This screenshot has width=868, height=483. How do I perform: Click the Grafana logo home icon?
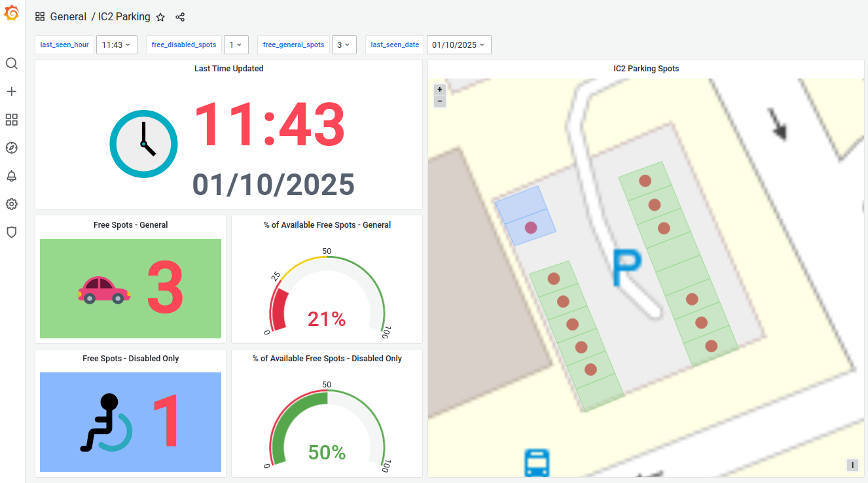12,12
